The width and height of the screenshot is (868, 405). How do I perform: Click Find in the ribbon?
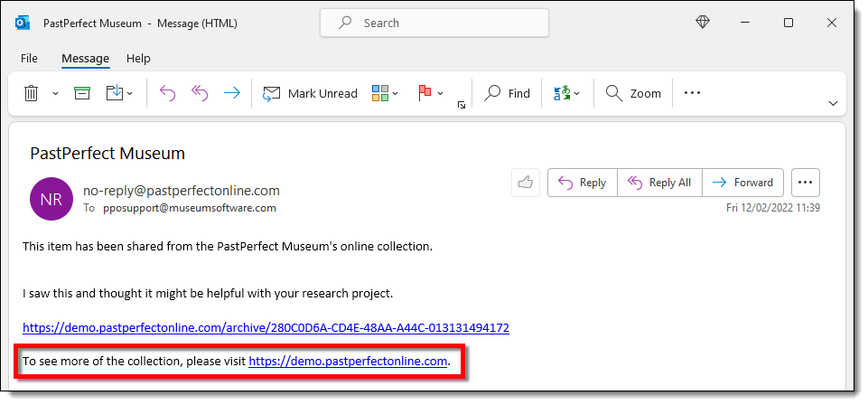pos(508,93)
